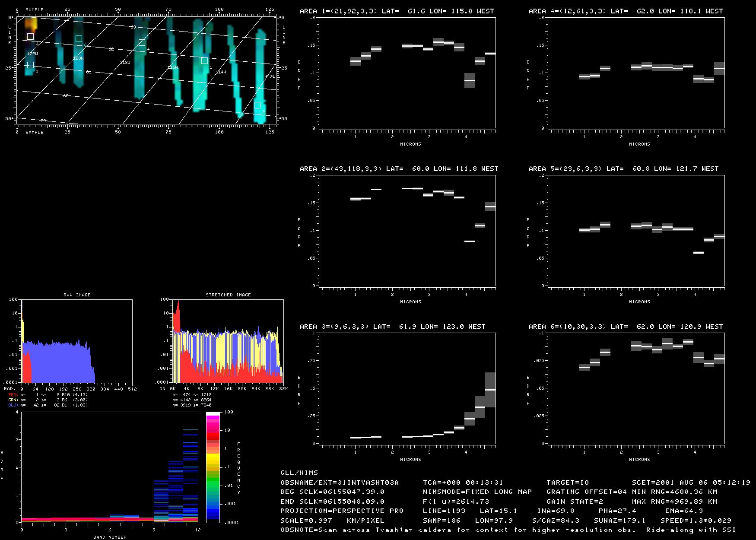This screenshot has width=756, height=540.
Task: Select the AREA 6 spectrum plot title
Action: click(x=626, y=327)
